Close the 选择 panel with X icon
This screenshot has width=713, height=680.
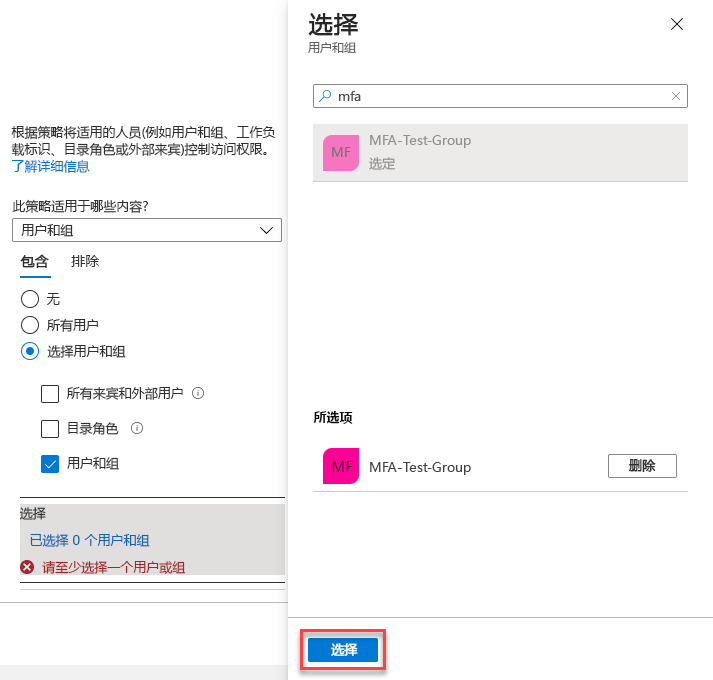(x=677, y=25)
